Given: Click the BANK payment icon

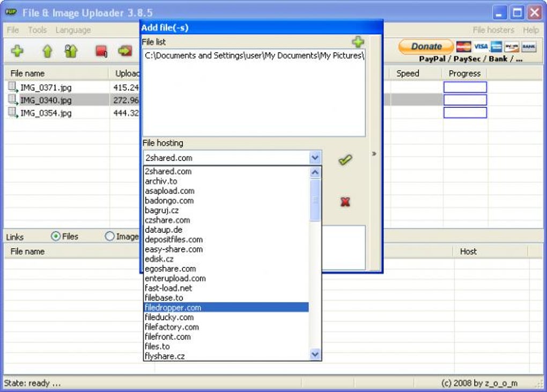Looking at the screenshot, I should 529,46.
